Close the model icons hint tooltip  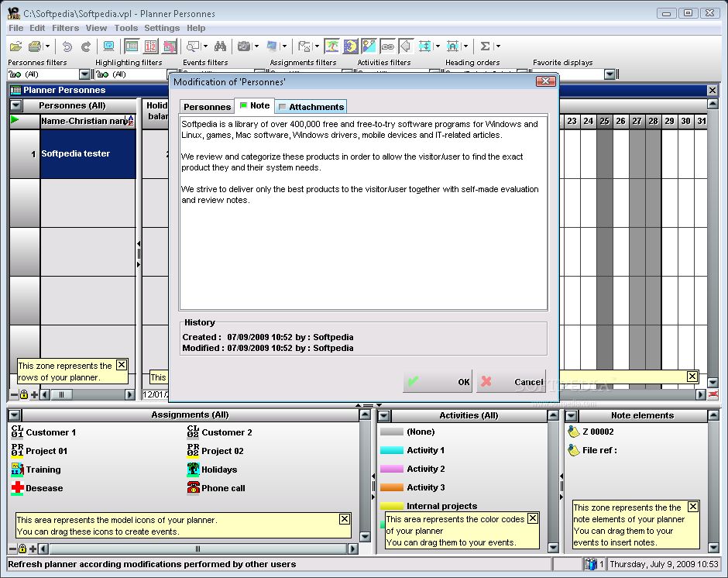point(345,519)
